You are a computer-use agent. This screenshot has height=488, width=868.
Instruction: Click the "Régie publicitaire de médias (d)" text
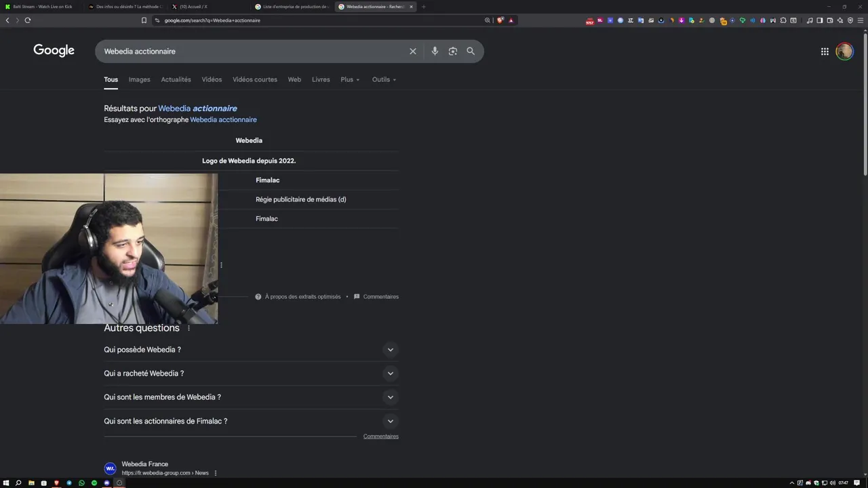pos(301,200)
